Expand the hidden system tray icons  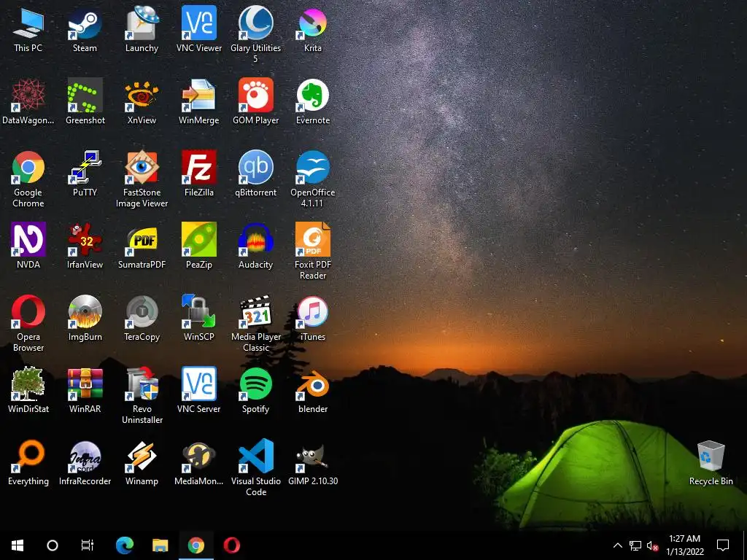click(617, 545)
